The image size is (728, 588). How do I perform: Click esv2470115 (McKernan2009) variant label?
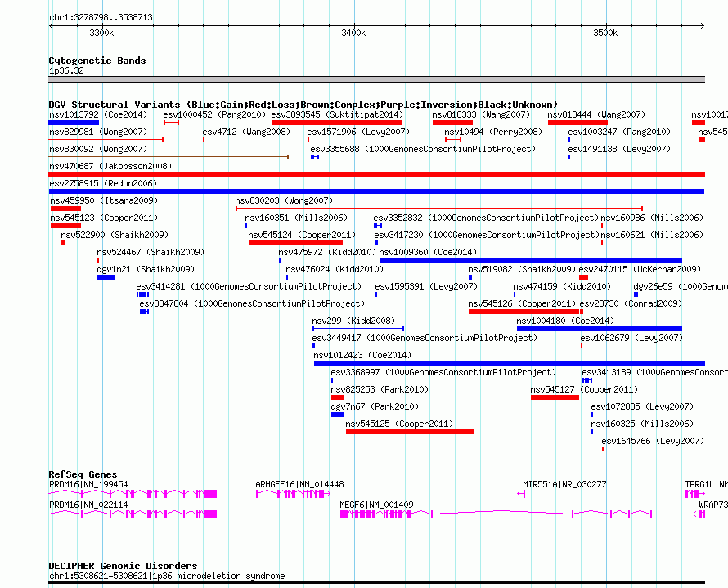point(640,269)
